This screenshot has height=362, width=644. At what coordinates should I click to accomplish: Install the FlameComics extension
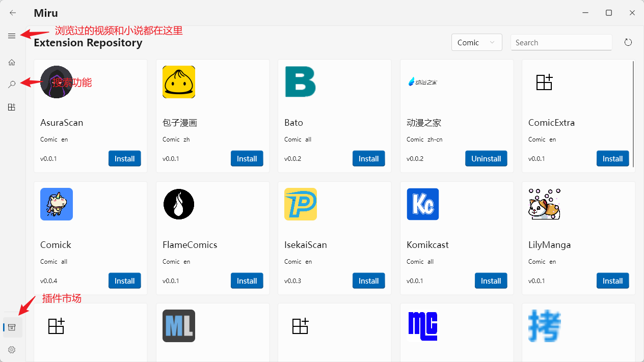tap(247, 281)
